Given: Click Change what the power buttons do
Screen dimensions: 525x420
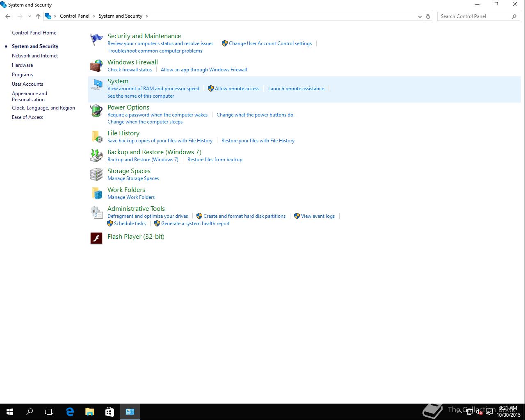Looking at the screenshot, I should [x=255, y=115].
